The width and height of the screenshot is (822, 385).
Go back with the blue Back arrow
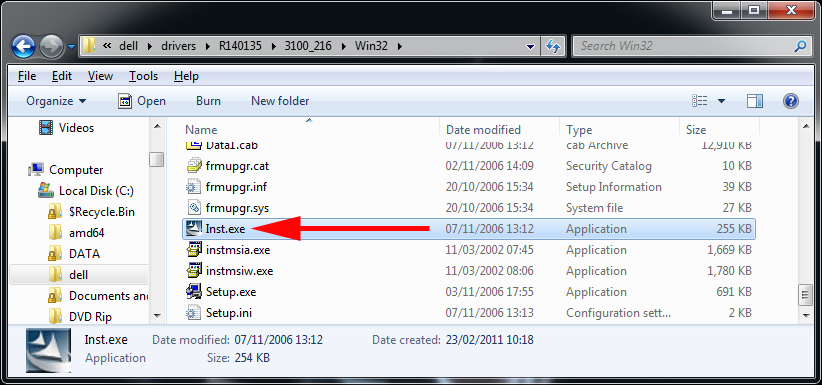click(x=24, y=46)
